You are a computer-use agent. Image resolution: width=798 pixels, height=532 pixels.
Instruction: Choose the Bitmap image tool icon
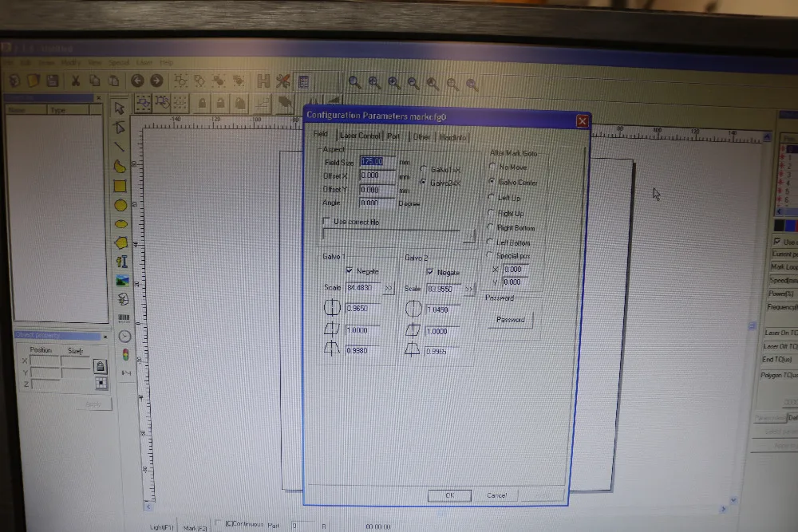(x=122, y=280)
